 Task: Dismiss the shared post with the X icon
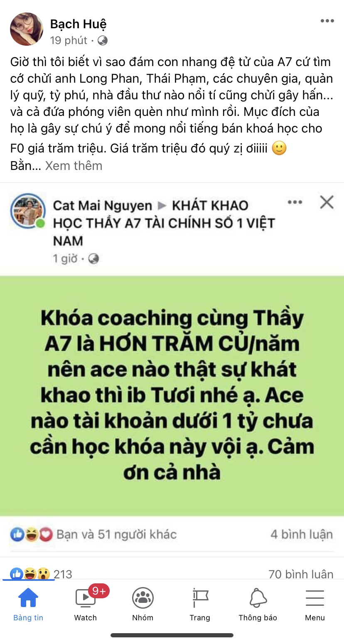pyautogui.click(x=327, y=202)
